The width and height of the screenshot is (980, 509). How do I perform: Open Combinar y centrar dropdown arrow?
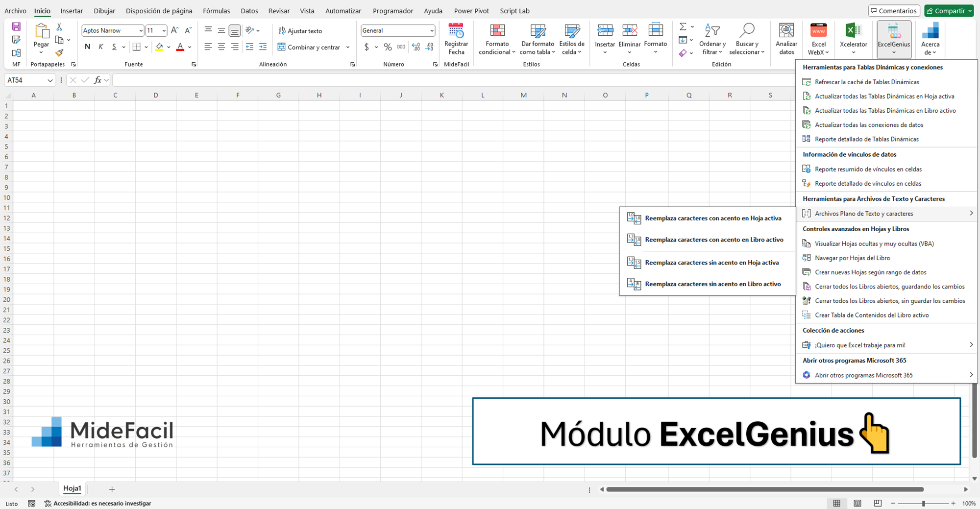(x=347, y=47)
